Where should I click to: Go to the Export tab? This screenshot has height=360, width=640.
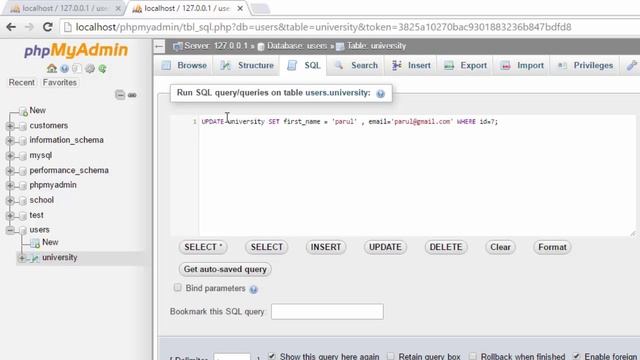click(465, 65)
